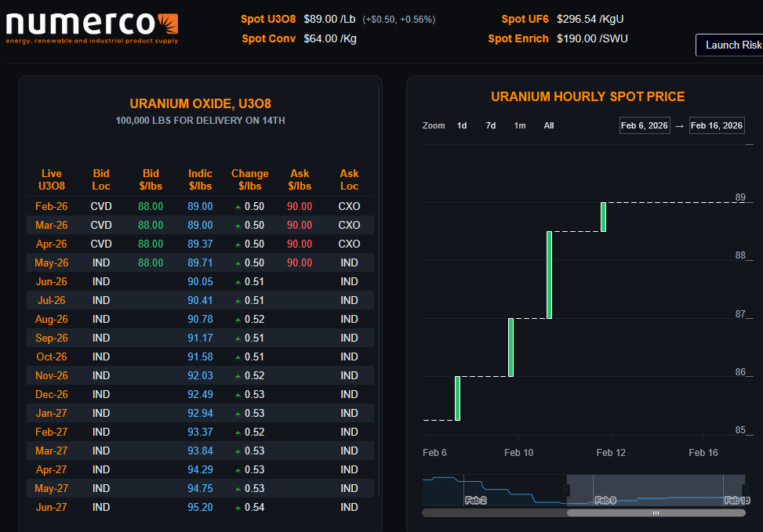The width and height of the screenshot is (763, 532).
Task: Click the navigator's left range handle
Action: pyautogui.click(x=566, y=490)
